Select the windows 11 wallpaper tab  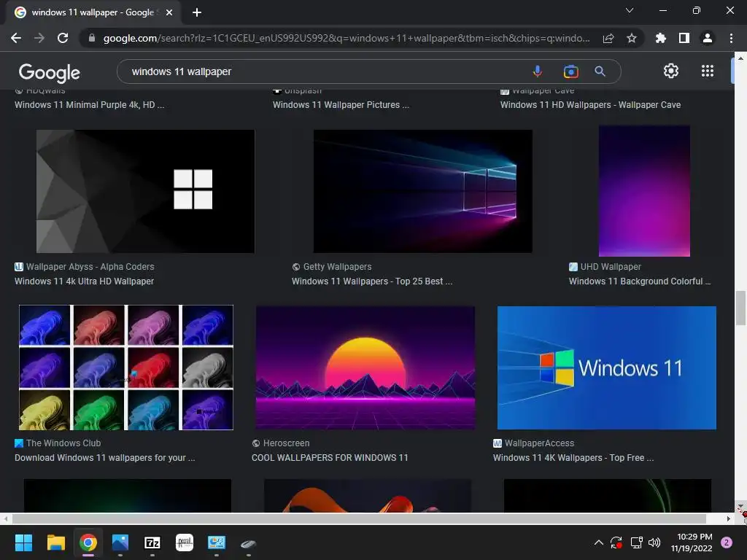pos(92,12)
